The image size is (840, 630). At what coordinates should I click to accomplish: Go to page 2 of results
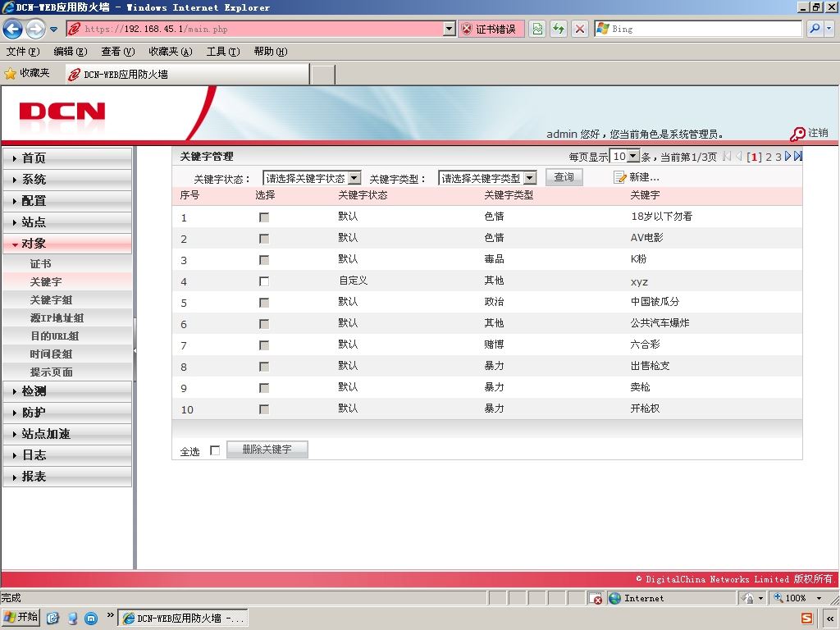(769, 157)
